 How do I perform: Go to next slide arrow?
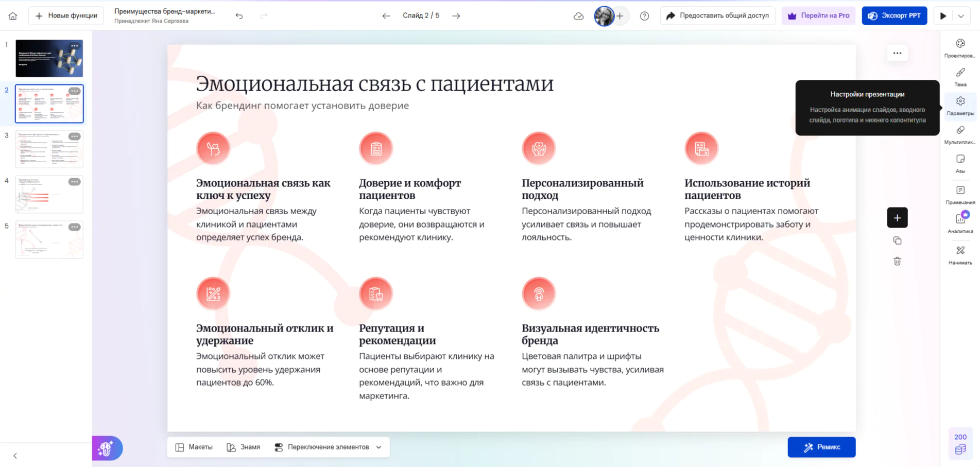pos(456,16)
